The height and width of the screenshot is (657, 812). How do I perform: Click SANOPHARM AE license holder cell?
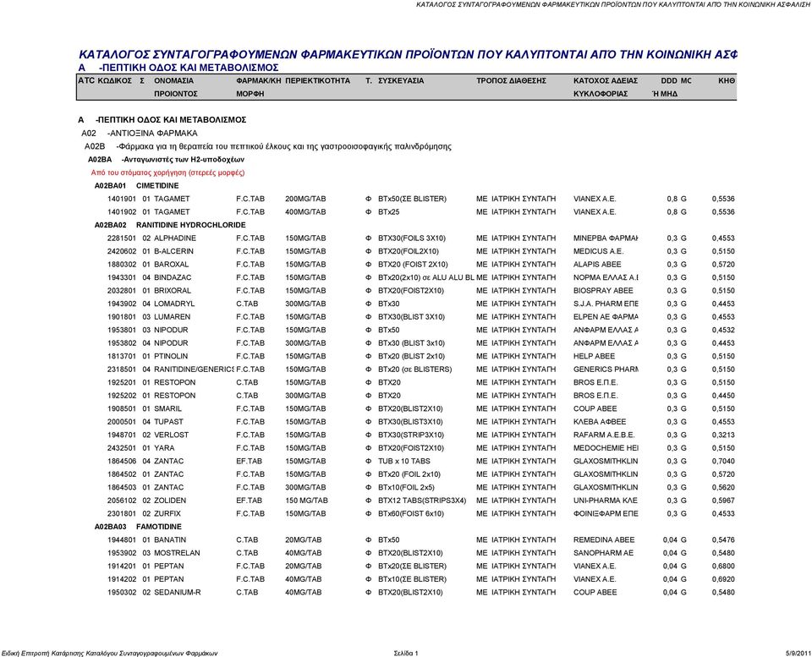tap(603, 553)
